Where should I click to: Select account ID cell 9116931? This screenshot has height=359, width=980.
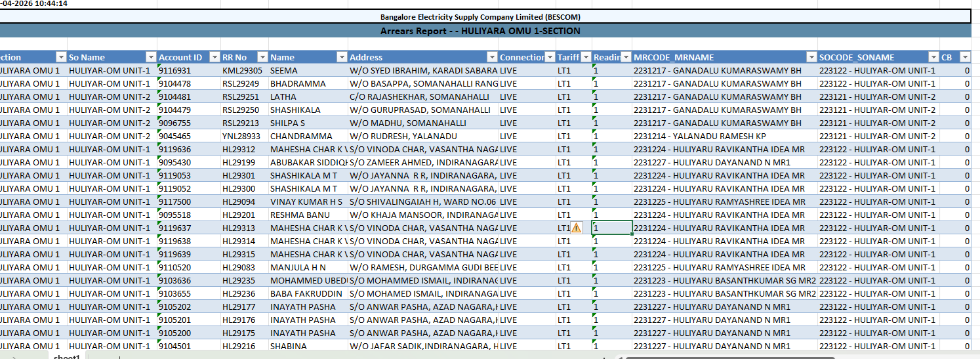[x=177, y=70]
